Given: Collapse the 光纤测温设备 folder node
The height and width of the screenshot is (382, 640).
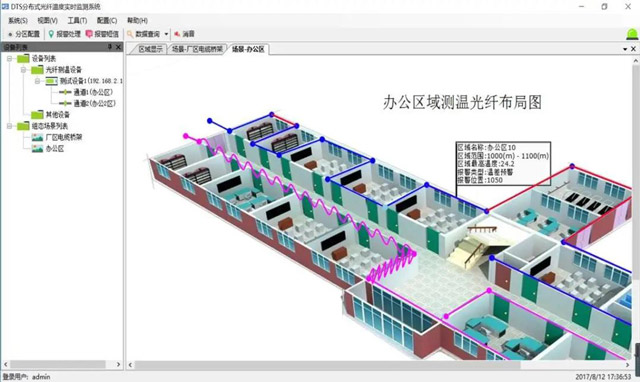Looking at the screenshot, I should point(23,70).
